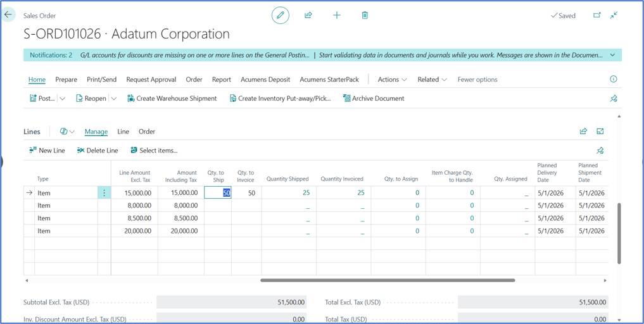Image resolution: width=644 pixels, height=324 pixels.
Task: Open the Request Approval menu
Action: point(151,80)
